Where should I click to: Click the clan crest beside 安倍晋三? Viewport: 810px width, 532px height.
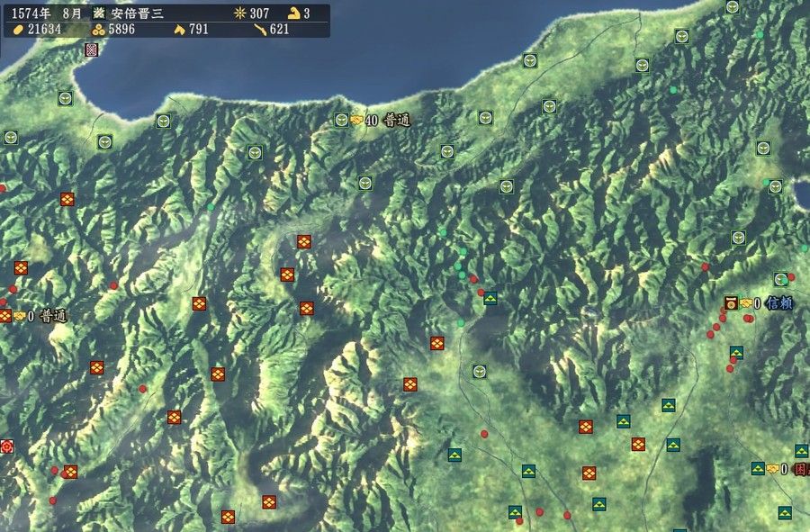point(99,14)
